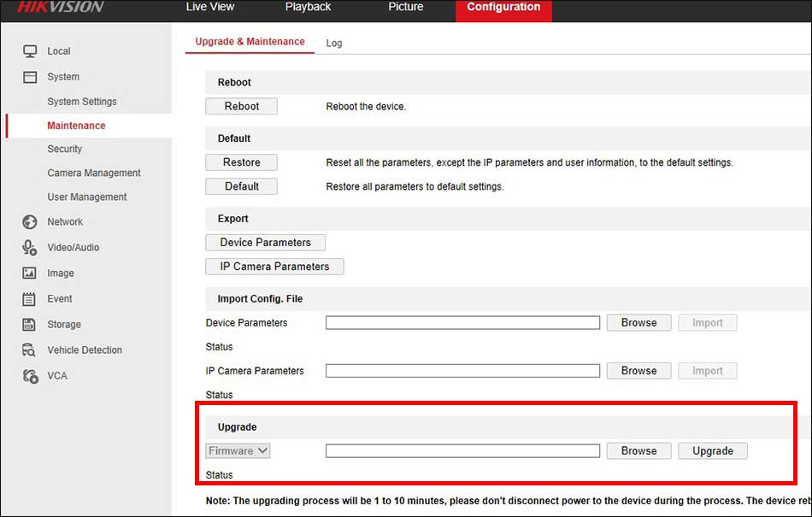Click the Local monitor icon in sidebar
Image resolution: width=812 pixels, height=517 pixels.
click(x=30, y=51)
